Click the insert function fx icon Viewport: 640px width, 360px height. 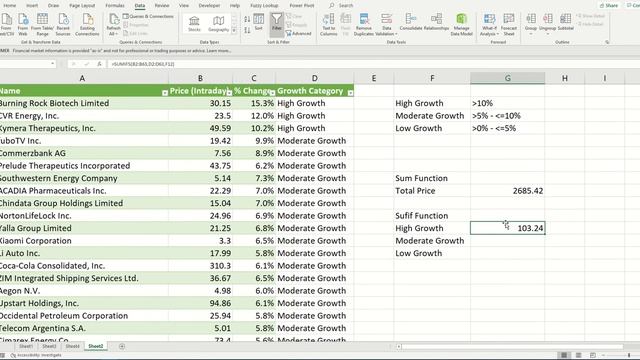(99, 64)
